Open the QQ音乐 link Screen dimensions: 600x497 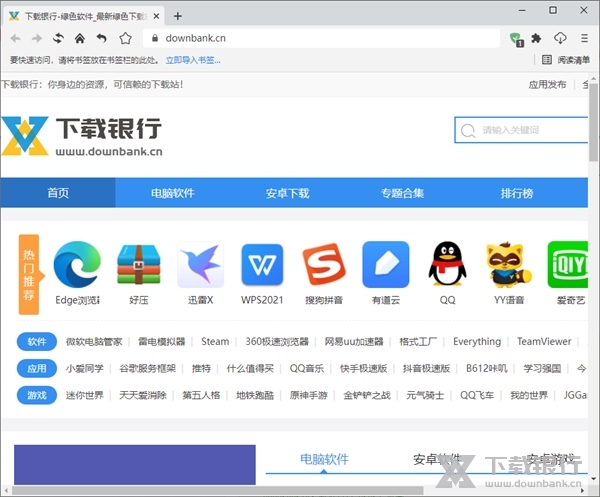click(307, 368)
